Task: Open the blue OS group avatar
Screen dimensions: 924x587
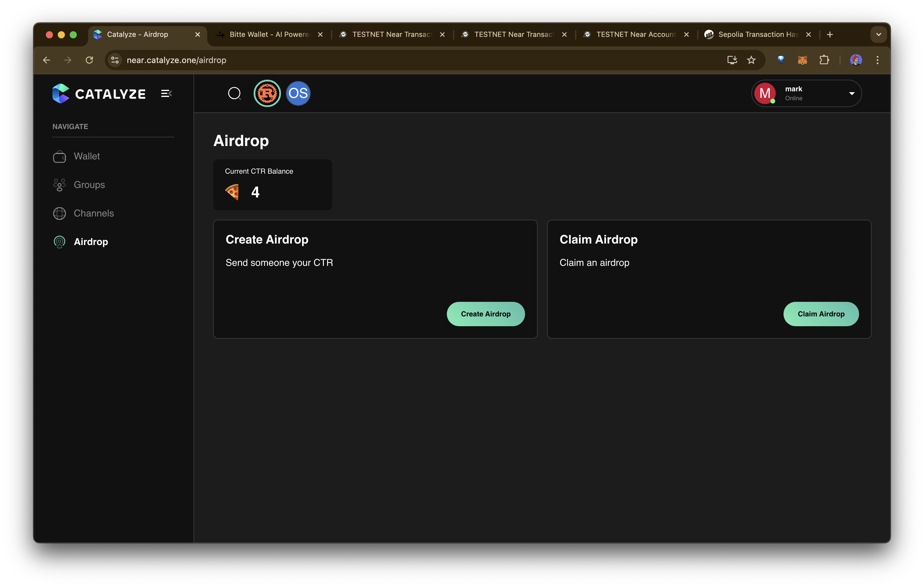Action: click(298, 93)
